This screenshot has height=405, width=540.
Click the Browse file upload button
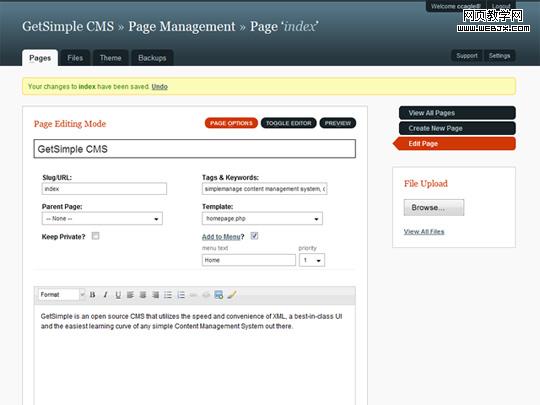point(434,208)
